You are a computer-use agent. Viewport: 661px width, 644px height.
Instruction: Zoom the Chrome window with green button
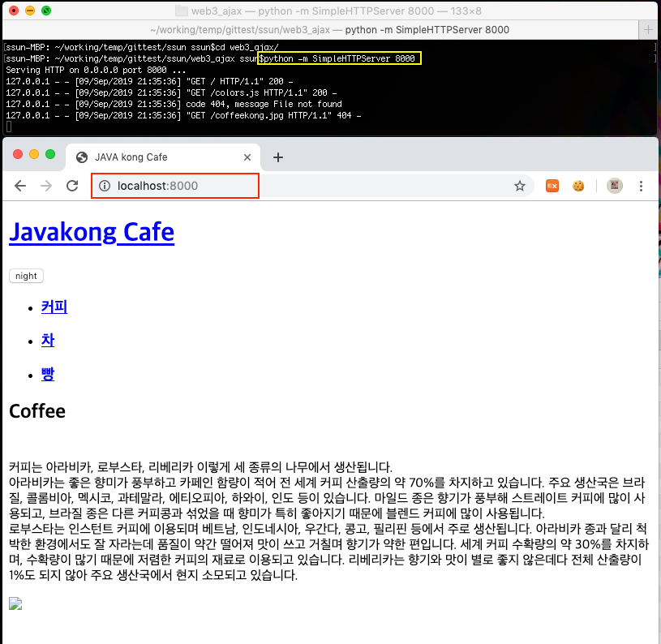(50, 154)
